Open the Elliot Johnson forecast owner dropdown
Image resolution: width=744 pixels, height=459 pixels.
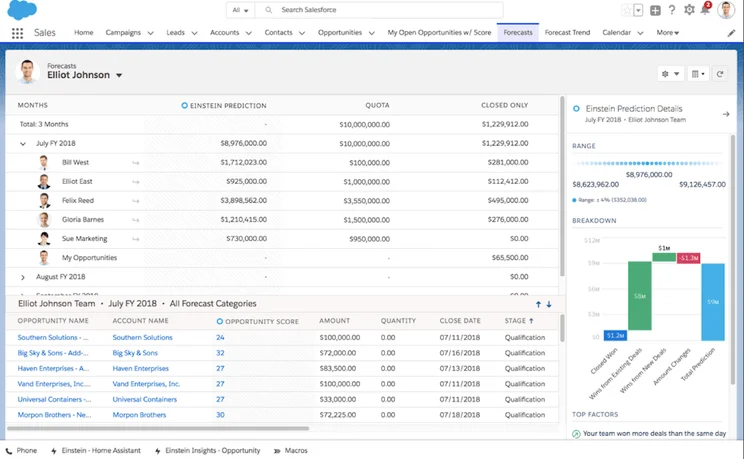coord(119,75)
